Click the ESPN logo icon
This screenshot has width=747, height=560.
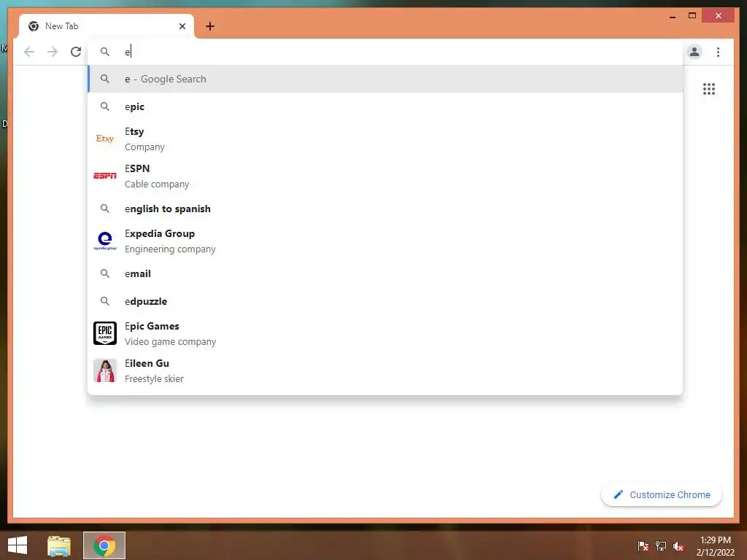(105, 176)
